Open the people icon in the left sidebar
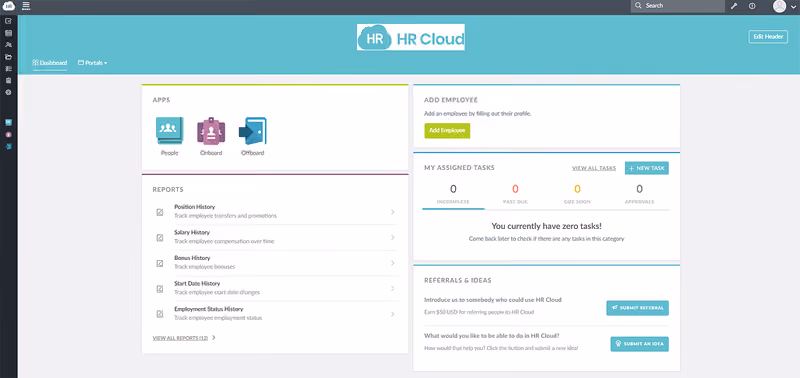 tap(8, 45)
